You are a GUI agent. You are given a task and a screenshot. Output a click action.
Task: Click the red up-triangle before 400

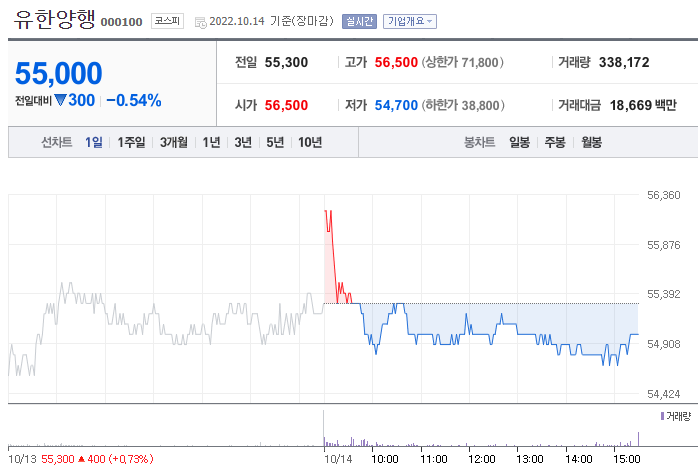[x=81, y=459]
